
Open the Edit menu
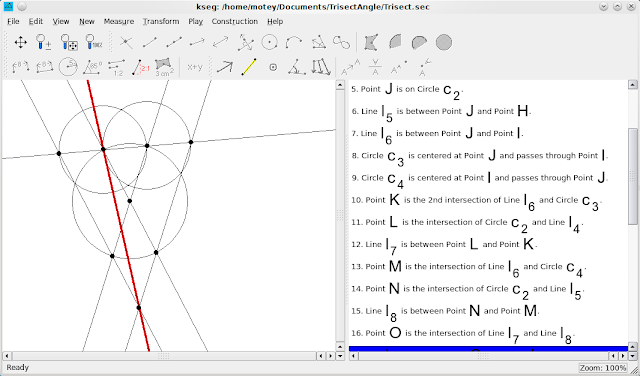36,21
